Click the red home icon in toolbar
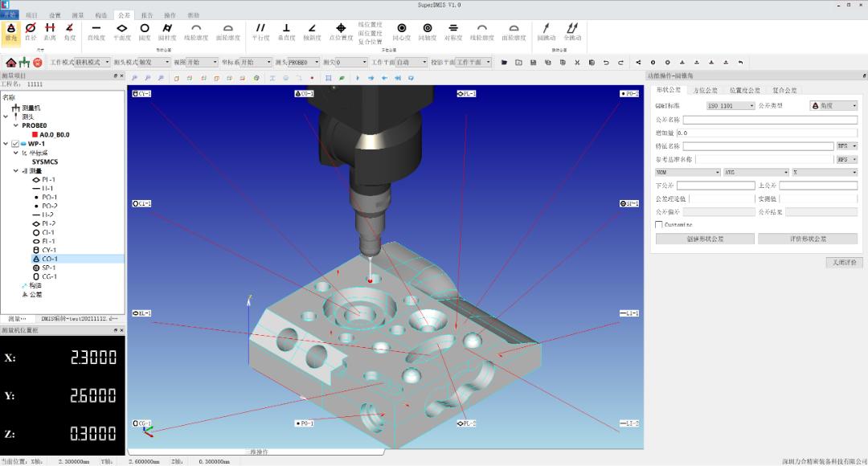This screenshot has height=466, width=868. pyautogui.click(x=10, y=62)
